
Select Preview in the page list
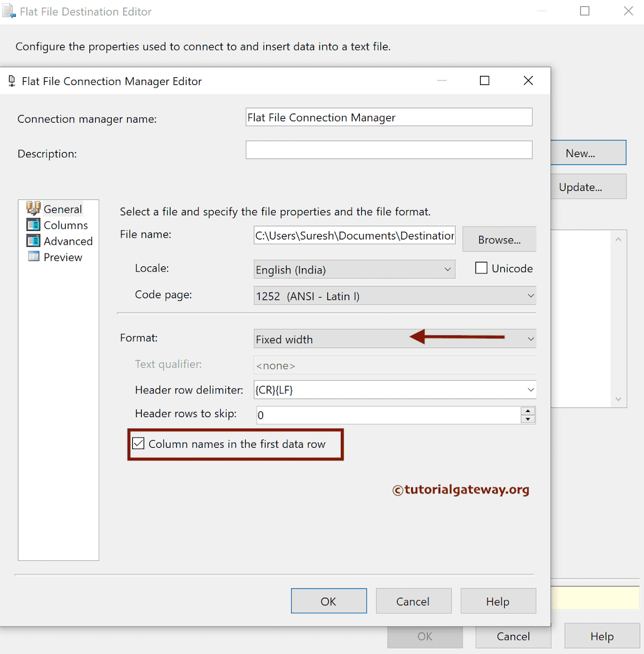click(63, 257)
